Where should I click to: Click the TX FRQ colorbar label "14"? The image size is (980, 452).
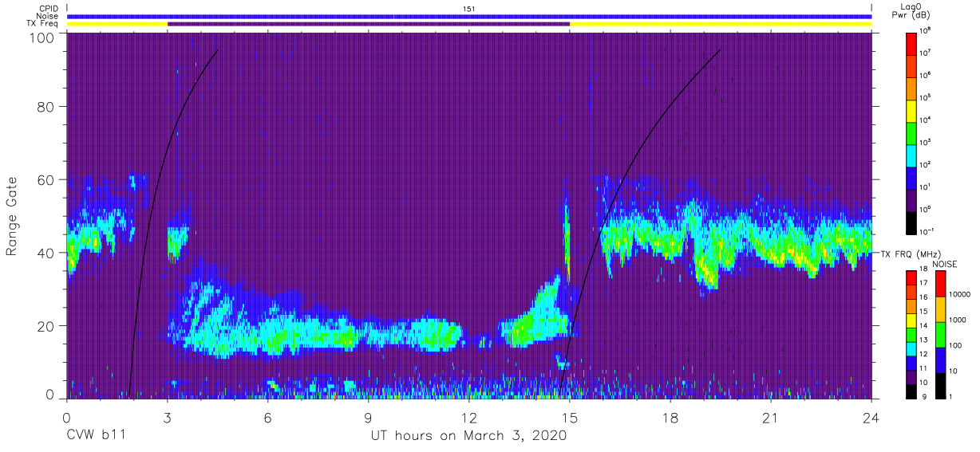(925, 326)
